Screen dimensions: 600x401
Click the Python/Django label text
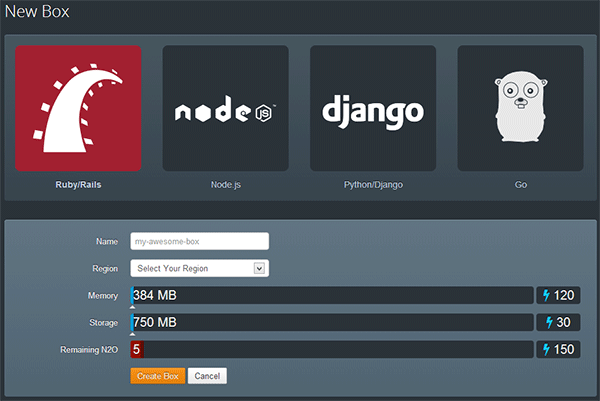[373, 185]
